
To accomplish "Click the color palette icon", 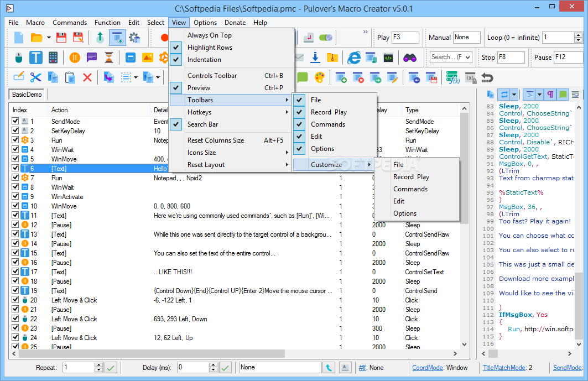I will click(320, 77).
